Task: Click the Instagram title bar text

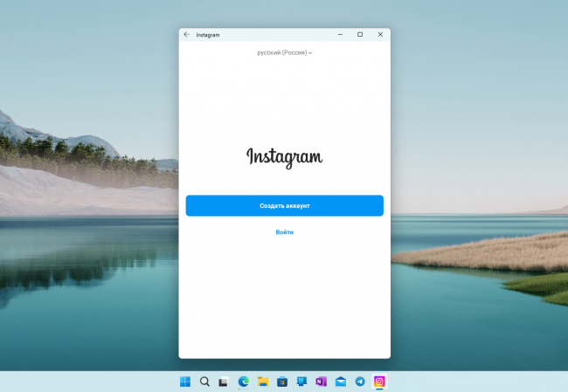Action: (208, 35)
